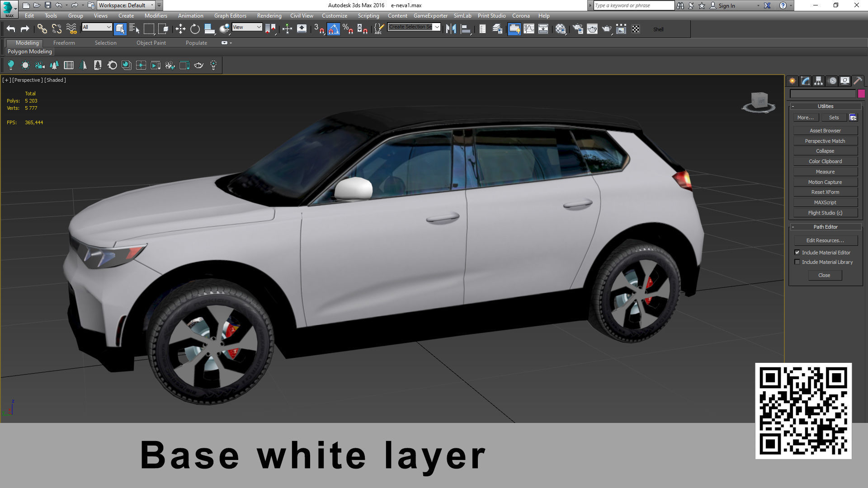Click the Reset XForm button
This screenshot has height=488, width=868.
(x=825, y=192)
